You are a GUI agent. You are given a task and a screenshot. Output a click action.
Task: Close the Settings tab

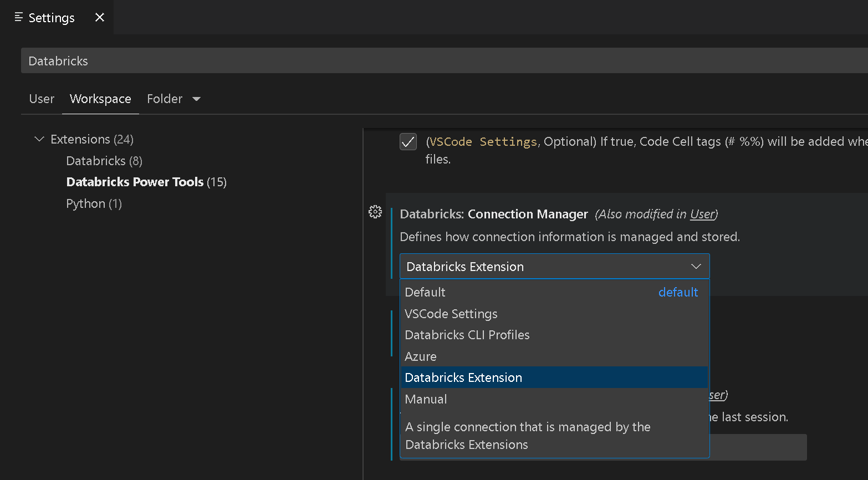point(100,17)
